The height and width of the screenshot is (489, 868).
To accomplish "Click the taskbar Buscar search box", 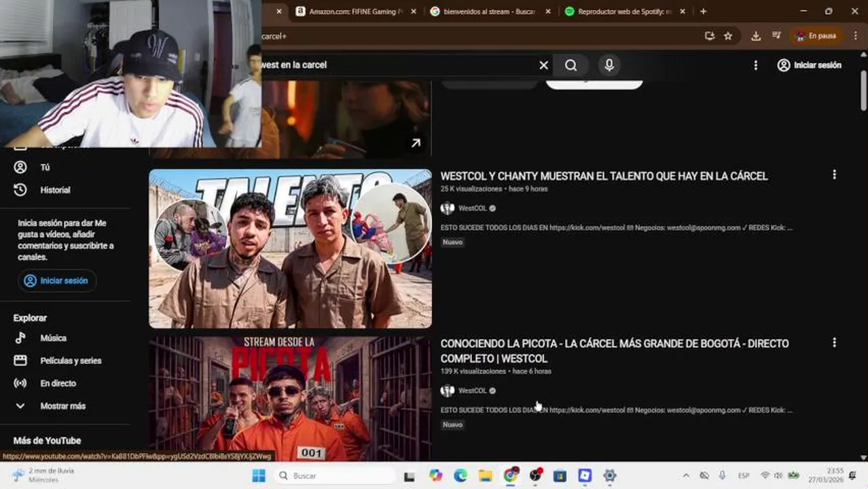I will (336, 475).
